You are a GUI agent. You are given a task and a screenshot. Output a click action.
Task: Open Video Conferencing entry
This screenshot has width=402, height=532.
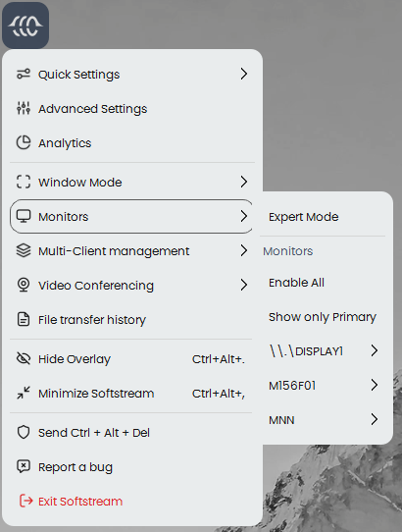click(x=132, y=286)
